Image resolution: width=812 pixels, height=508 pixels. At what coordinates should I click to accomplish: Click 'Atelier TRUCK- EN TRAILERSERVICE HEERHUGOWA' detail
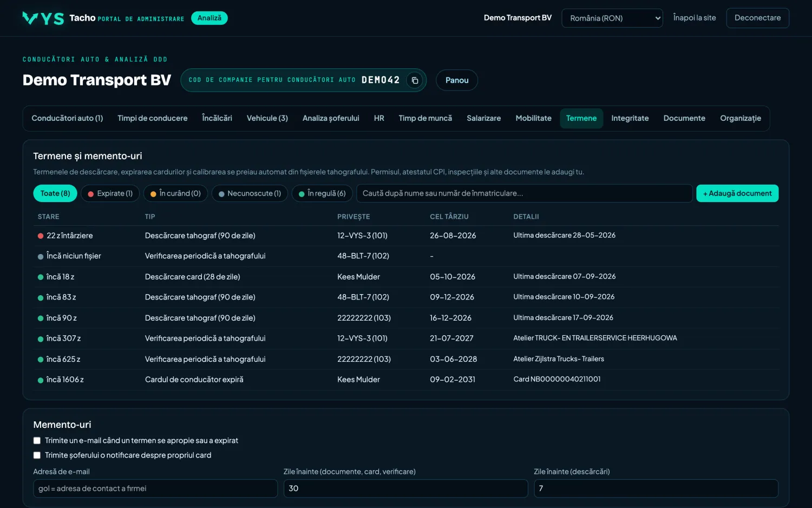[595, 338]
